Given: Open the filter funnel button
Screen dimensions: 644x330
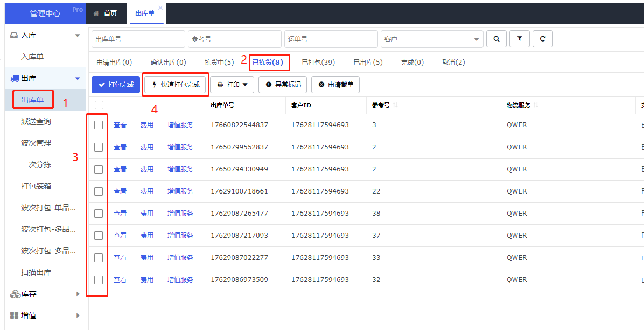Looking at the screenshot, I should [x=520, y=39].
